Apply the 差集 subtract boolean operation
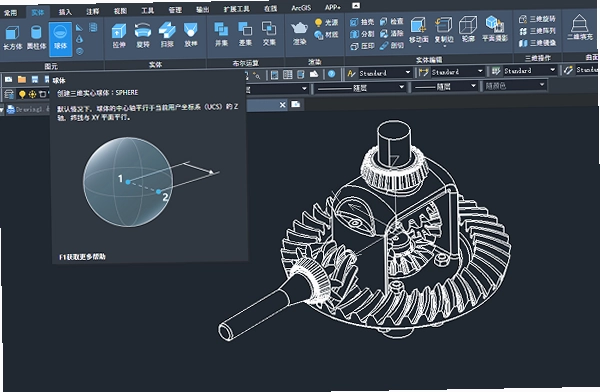The width and height of the screenshot is (600, 392). pos(245,34)
